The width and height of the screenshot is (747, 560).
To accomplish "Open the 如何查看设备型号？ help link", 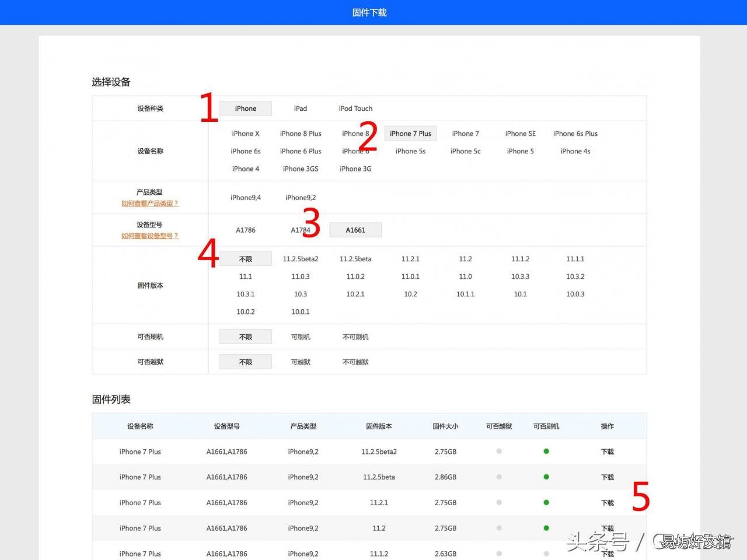I will (x=150, y=236).
